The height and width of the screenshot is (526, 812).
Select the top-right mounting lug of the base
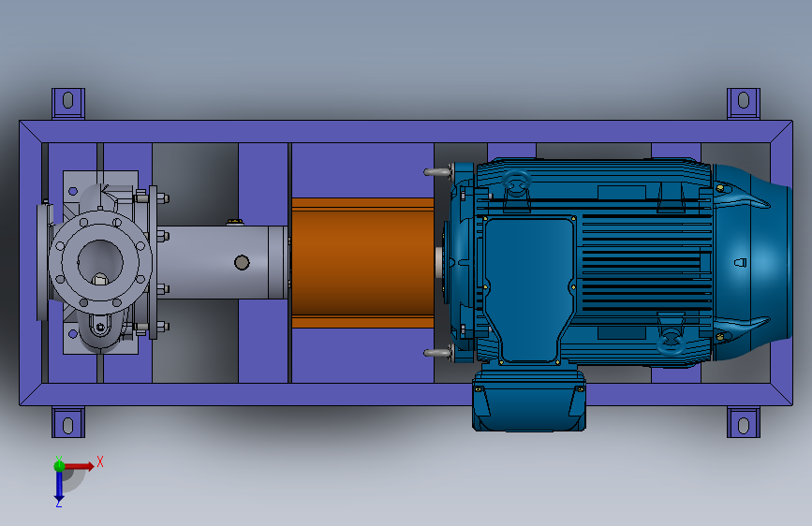[744, 104]
